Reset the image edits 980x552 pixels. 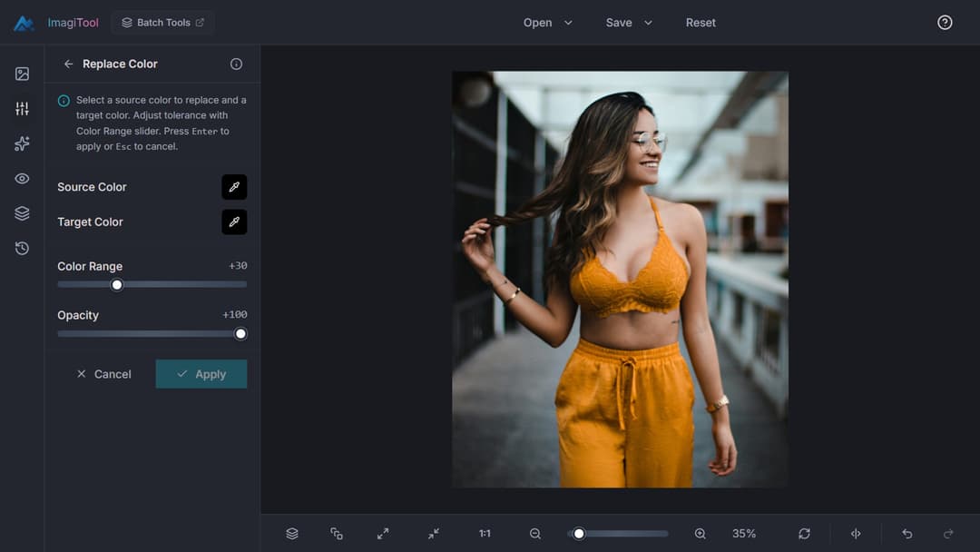tap(701, 23)
